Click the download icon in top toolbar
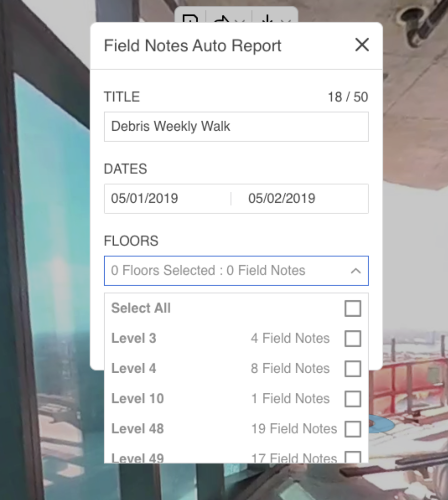 coord(267,19)
